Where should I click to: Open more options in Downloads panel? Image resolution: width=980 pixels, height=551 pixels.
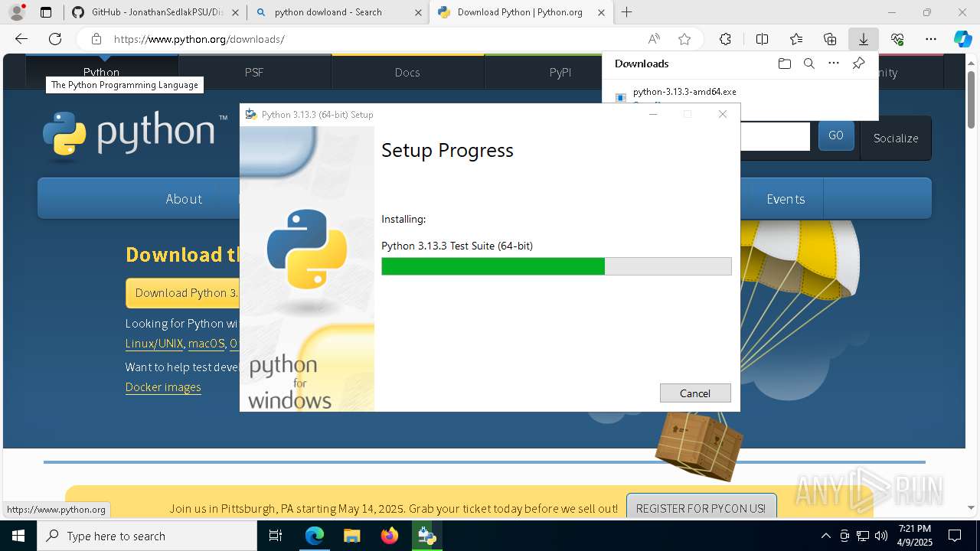tap(834, 64)
